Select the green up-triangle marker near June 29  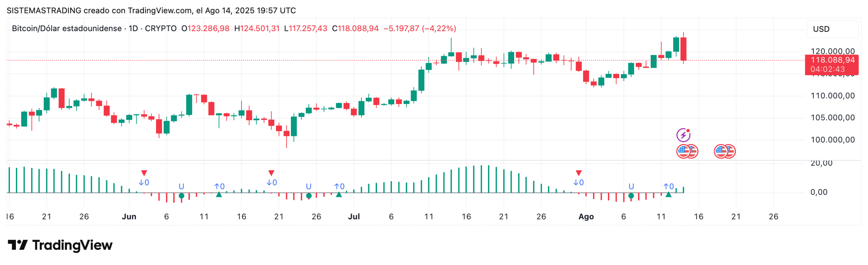pos(339,195)
